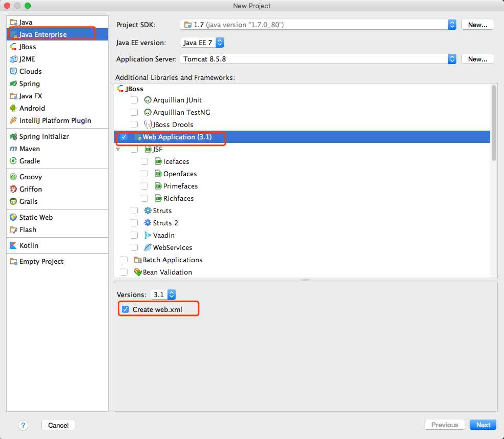The width and height of the screenshot is (504, 439).
Task: Click the JBoss Drools icon
Action: coord(148,124)
